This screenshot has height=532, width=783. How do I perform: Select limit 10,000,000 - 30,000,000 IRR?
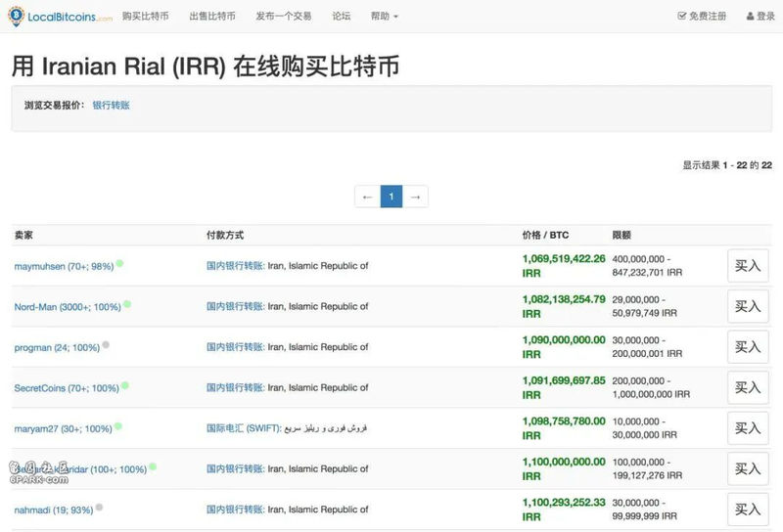(x=645, y=428)
